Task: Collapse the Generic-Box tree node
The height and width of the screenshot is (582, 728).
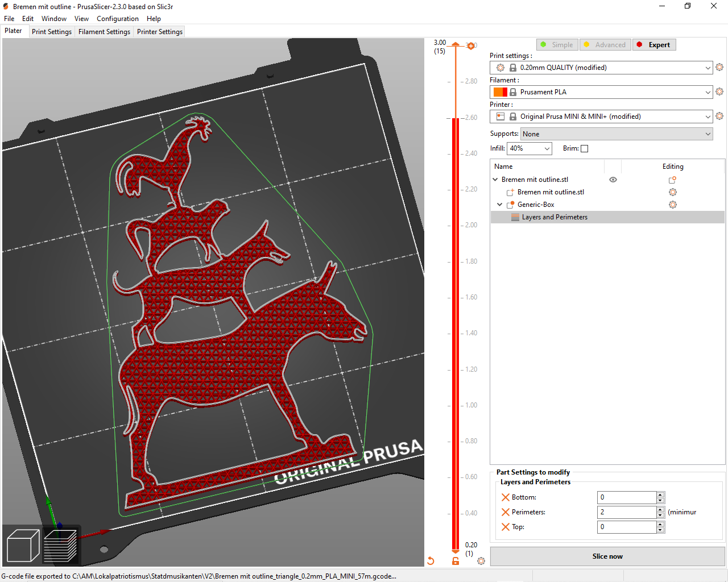Action: [x=500, y=205]
